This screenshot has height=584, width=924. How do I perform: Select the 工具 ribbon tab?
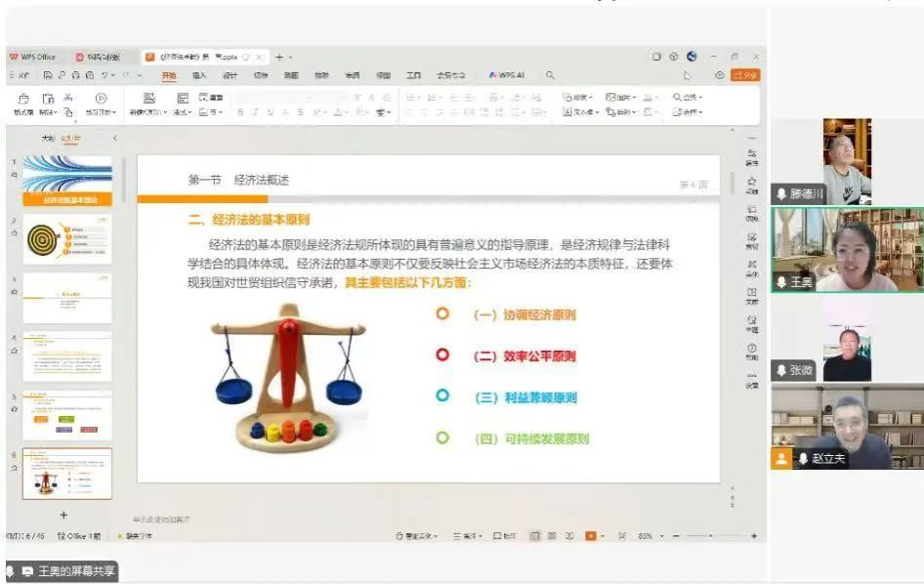414,75
